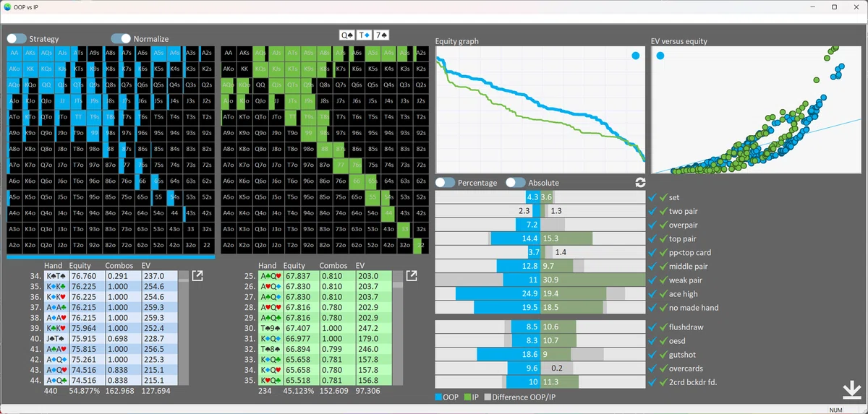The image size is (868, 414).
Task: Uncheck the green checkmark for middle pair
Action: pyautogui.click(x=663, y=267)
